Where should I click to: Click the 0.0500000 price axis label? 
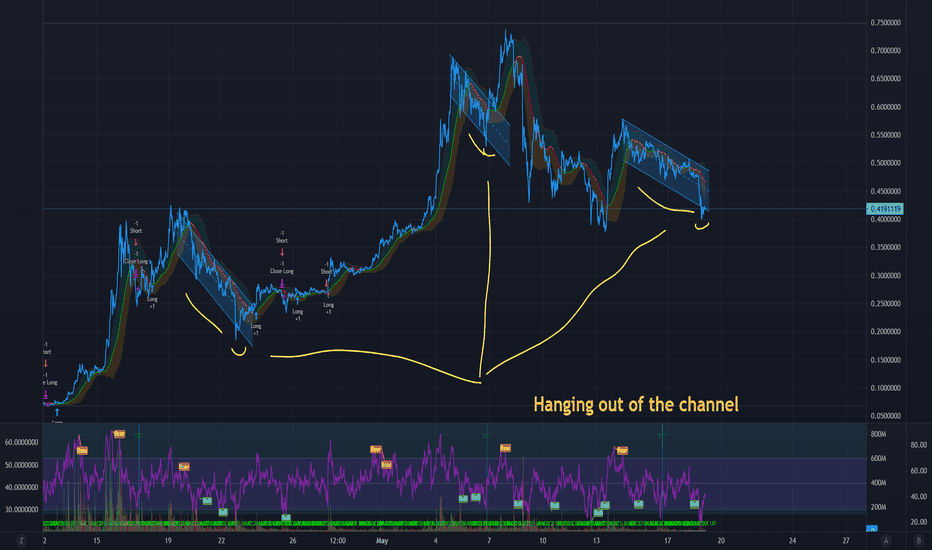[x=885, y=416]
